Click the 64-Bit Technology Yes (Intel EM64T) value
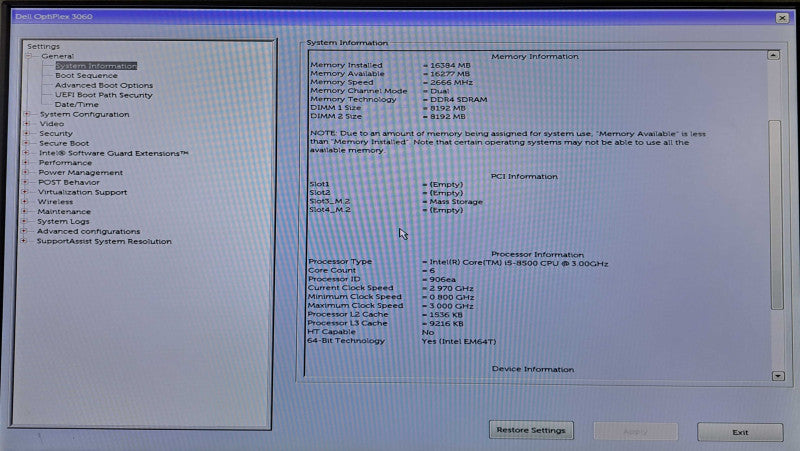 tap(459, 341)
